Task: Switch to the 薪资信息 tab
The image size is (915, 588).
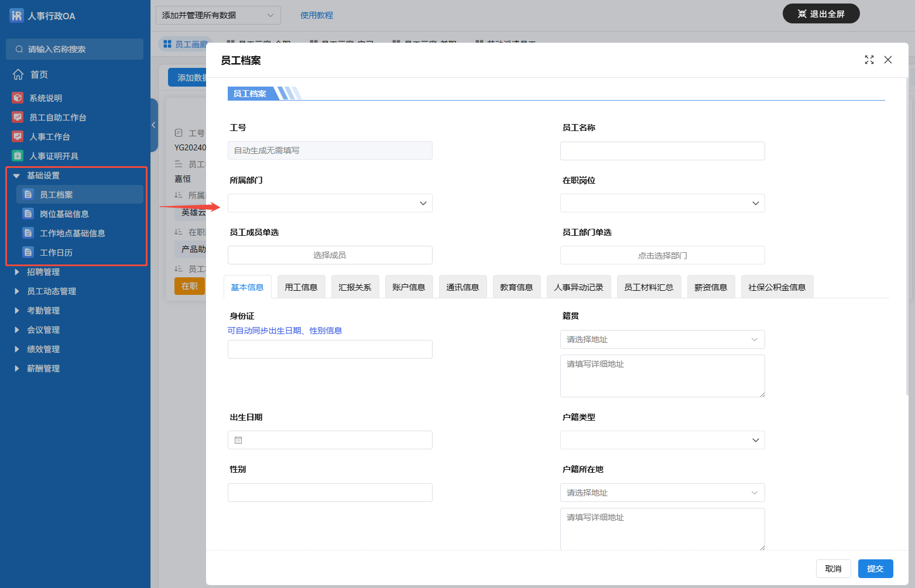Action: [710, 287]
